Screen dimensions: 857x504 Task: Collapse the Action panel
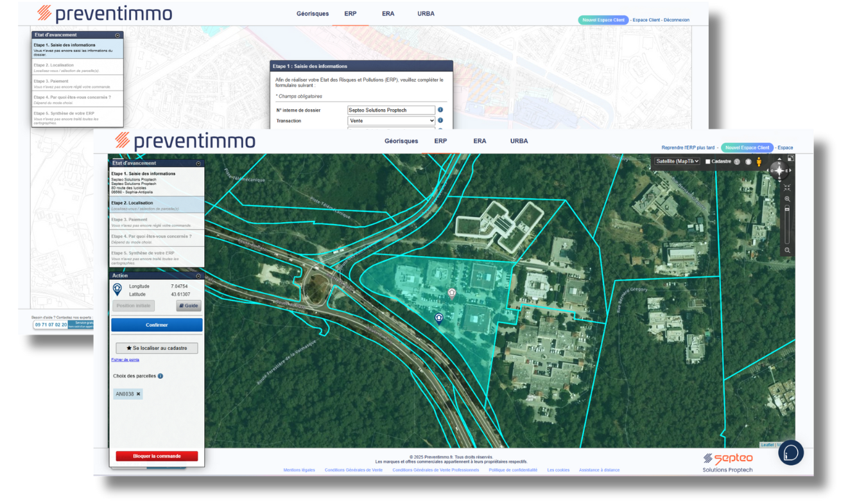click(x=198, y=275)
